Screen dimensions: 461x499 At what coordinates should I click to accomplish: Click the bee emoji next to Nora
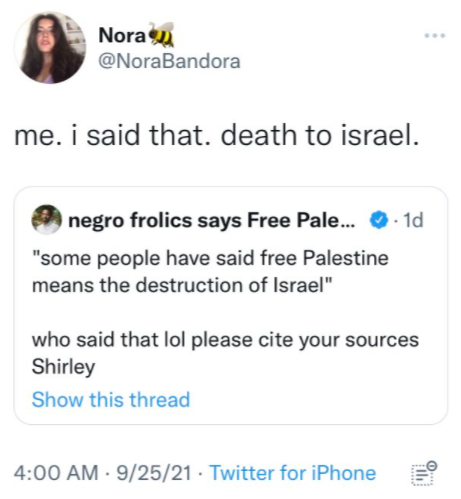(x=161, y=34)
